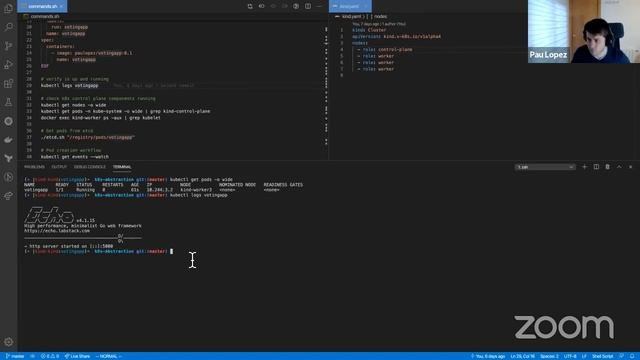Click the nodes breadcrumb in kind.yaml editor
Screen dimensions: 640x360
click(380, 17)
